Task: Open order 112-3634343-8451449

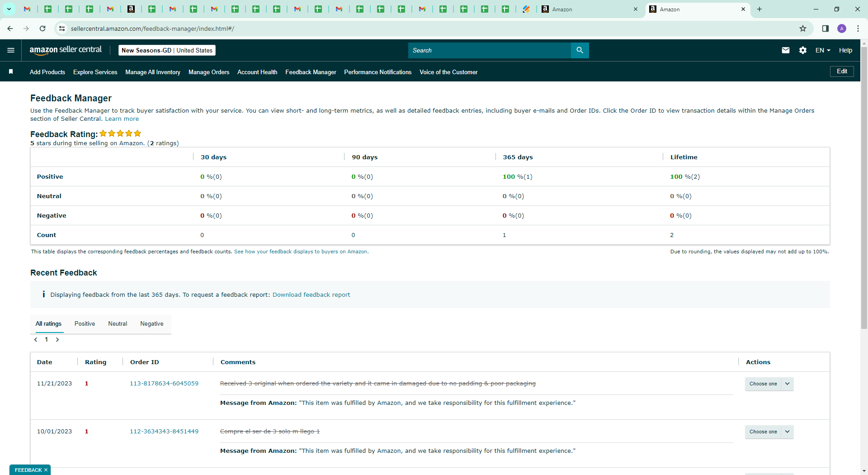Action: (164, 432)
